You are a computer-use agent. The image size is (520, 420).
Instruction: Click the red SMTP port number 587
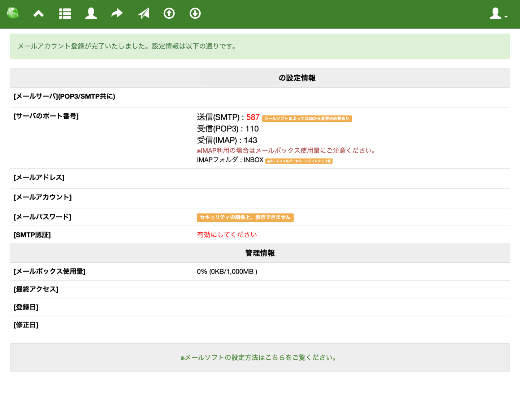pyautogui.click(x=253, y=117)
